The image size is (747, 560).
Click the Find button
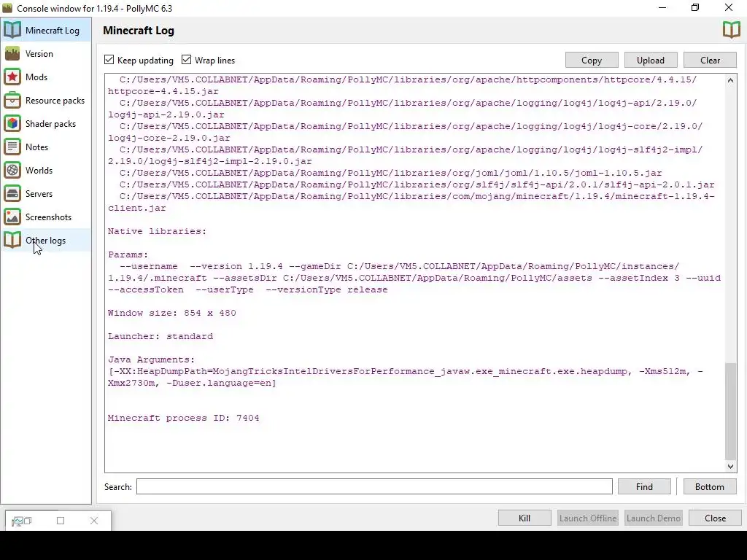coord(644,486)
